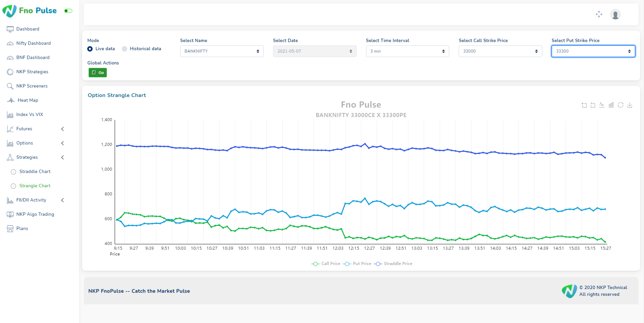This screenshot has width=644, height=323.
Task: Toggle Call Price legend series
Action: tap(326, 264)
